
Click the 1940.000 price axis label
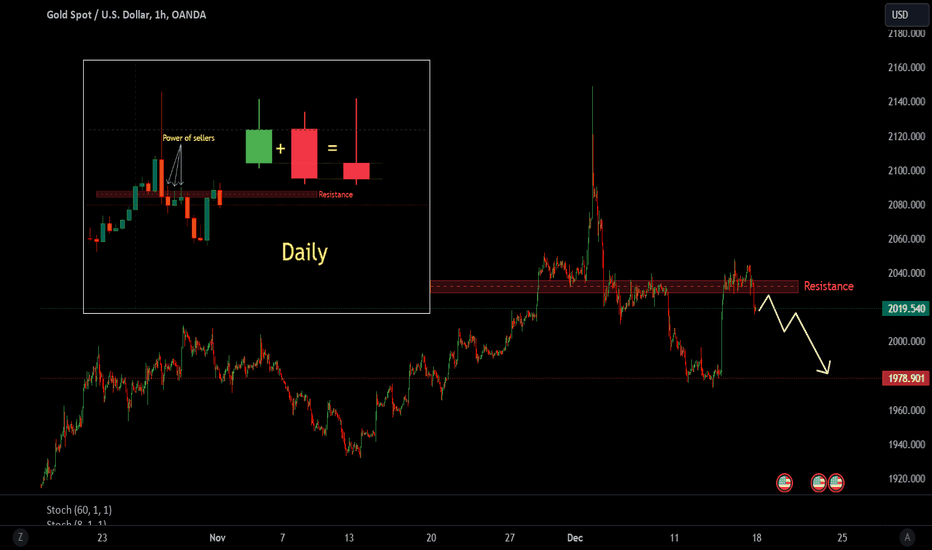(906, 444)
